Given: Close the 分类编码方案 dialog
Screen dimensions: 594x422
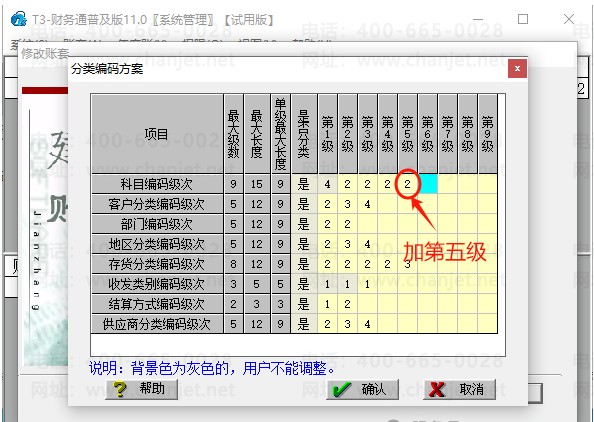Looking at the screenshot, I should (517, 69).
